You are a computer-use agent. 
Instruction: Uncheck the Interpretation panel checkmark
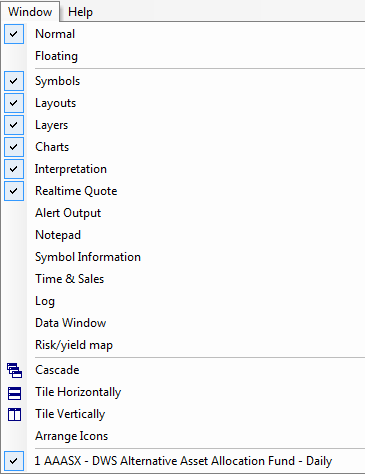click(x=14, y=169)
